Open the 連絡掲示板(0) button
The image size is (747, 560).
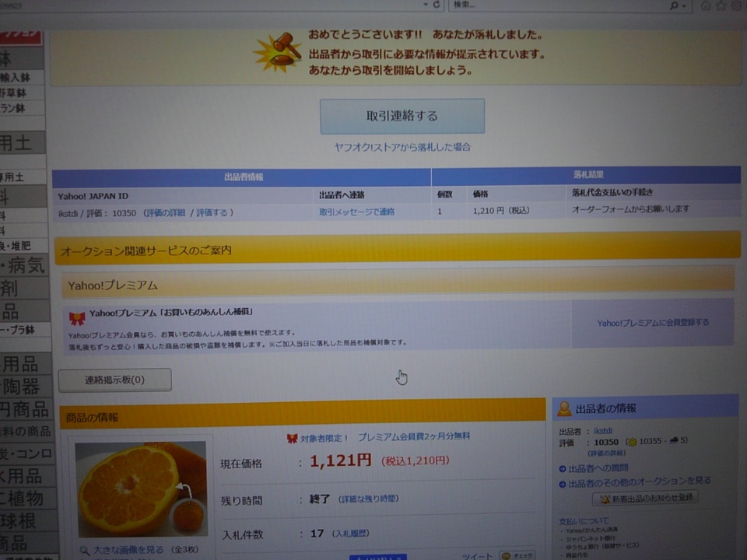[x=115, y=380]
